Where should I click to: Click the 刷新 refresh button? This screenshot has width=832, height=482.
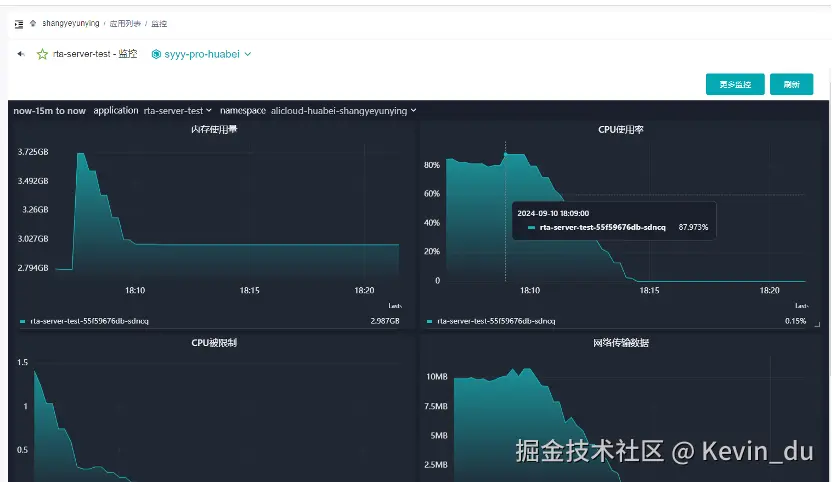(791, 84)
